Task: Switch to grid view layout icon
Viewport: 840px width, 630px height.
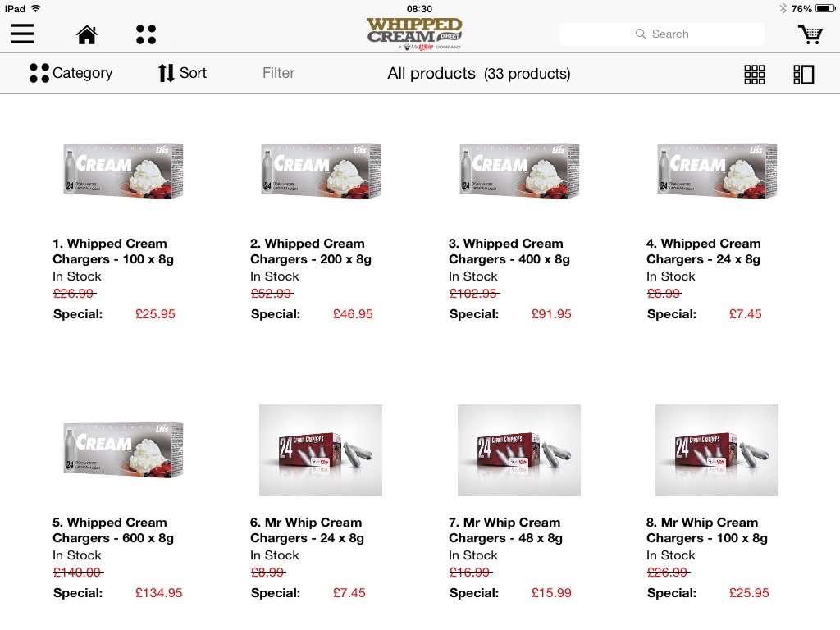Action: pos(755,75)
